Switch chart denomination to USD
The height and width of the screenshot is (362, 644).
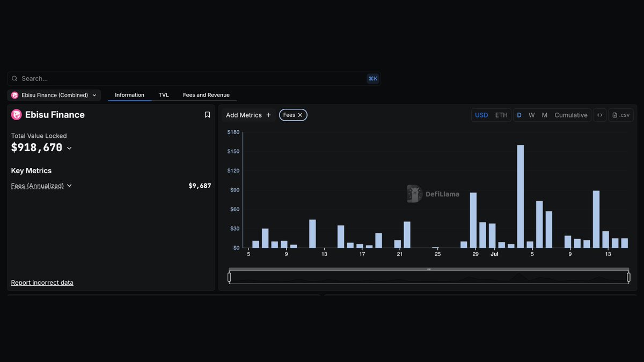pos(481,115)
